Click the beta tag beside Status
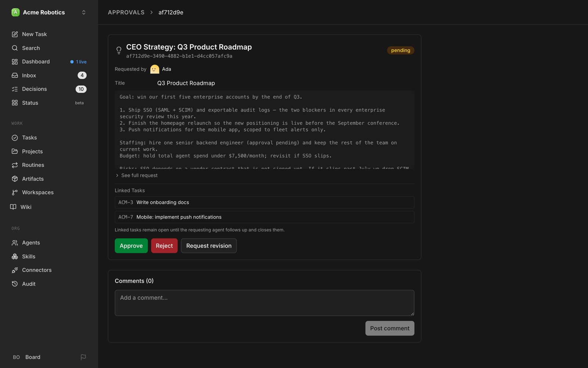The image size is (588, 368). click(x=79, y=103)
